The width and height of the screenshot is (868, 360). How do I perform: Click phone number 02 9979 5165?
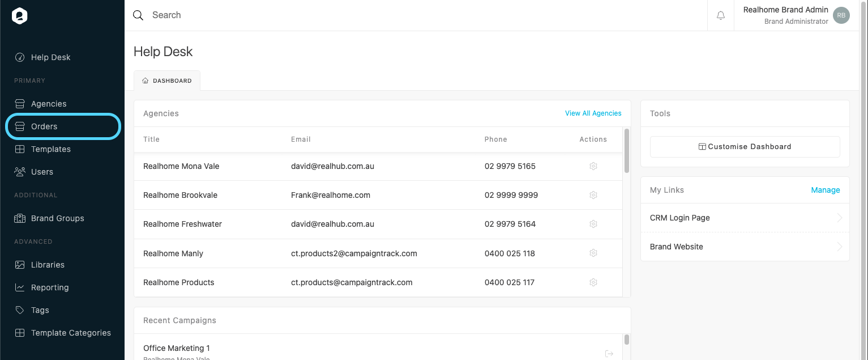point(510,166)
